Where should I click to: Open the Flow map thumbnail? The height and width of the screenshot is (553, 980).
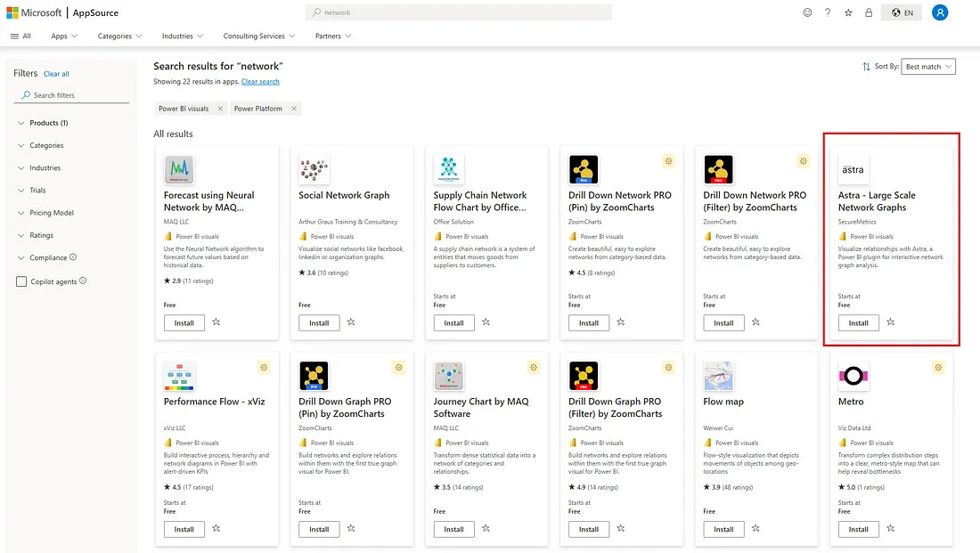718,376
